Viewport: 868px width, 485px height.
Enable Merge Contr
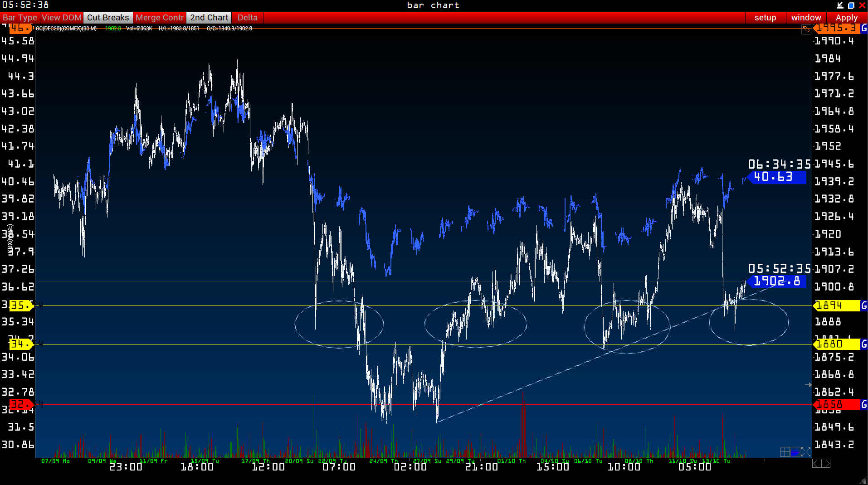tap(160, 18)
